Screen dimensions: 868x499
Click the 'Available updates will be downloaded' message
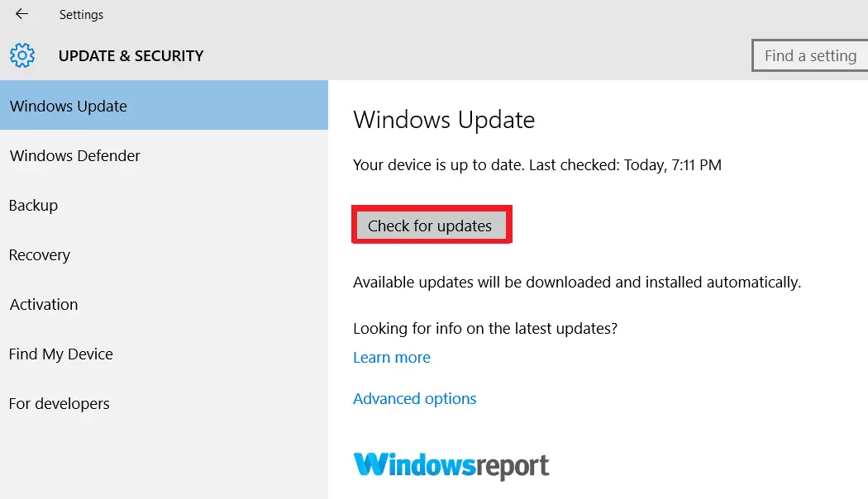577,283
